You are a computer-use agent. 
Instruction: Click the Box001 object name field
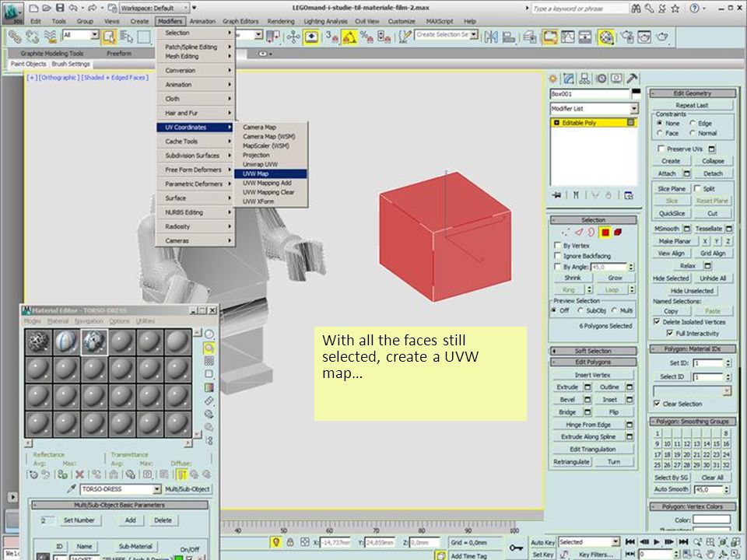click(590, 94)
